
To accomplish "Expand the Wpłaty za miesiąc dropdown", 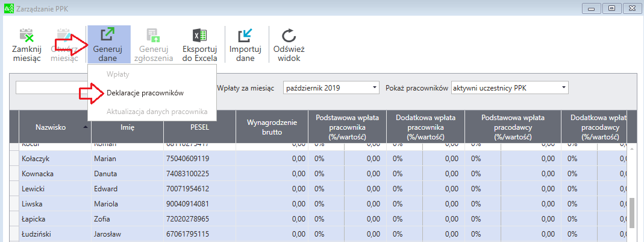I will [331, 88].
